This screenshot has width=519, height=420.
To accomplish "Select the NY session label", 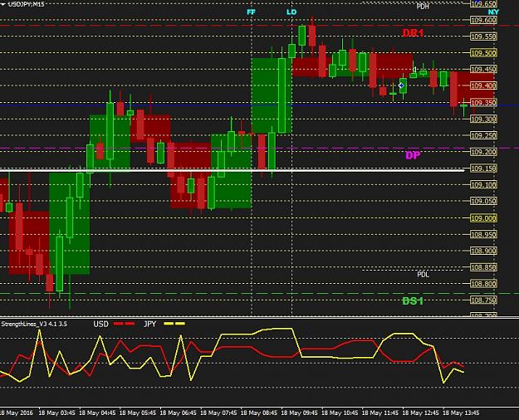I will [493, 12].
